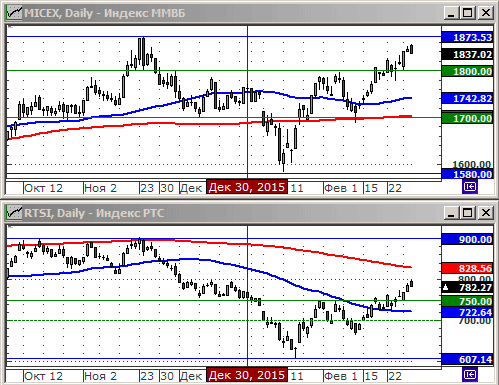This screenshot has height=385, width=499.
Task: Select the red 828.56 moving average label
Action: click(x=467, y=268)
